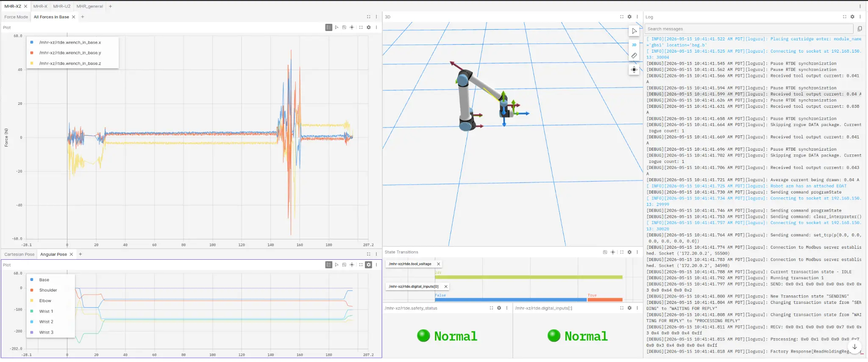Toggle legend in All Forces in Base plot toolbar
Image resolution: width=868 pixels, height=362 pixels.
point(328,27)
